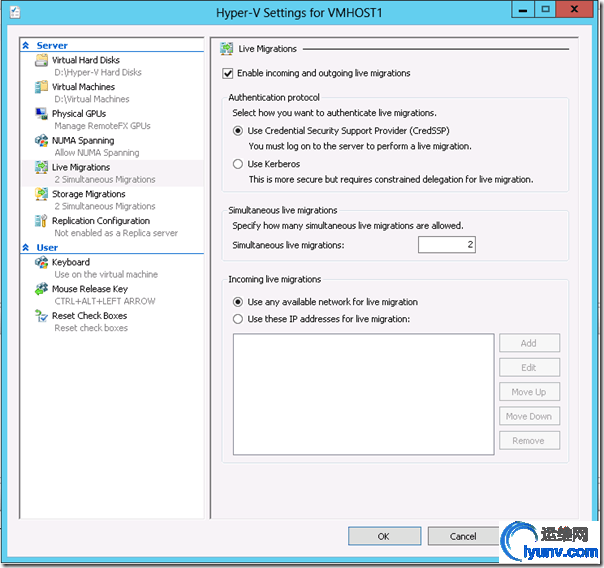The image size is (604, 568).
Task: Click the Allow NUMA Spanning text
Action: point(97,153)
